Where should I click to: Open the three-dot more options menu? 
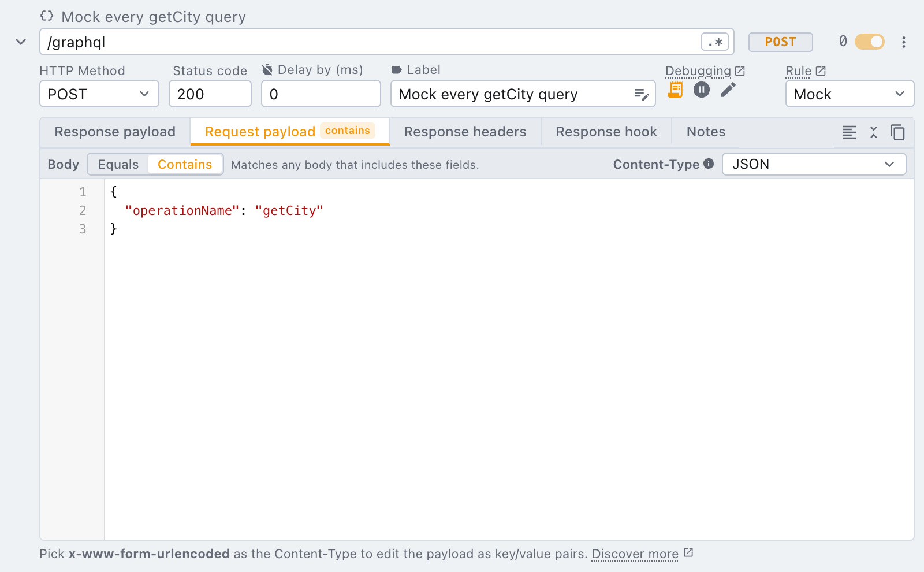[904, 42]
